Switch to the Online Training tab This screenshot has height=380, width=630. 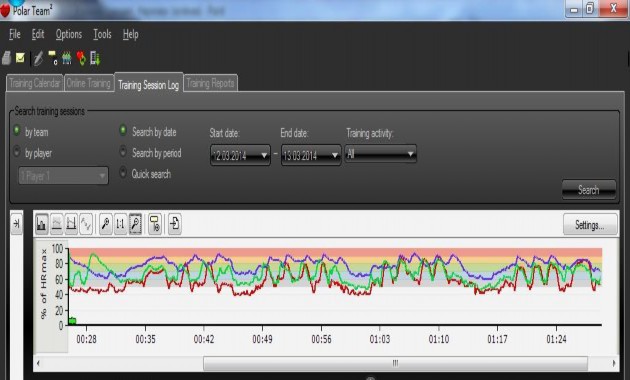(89, 83)
